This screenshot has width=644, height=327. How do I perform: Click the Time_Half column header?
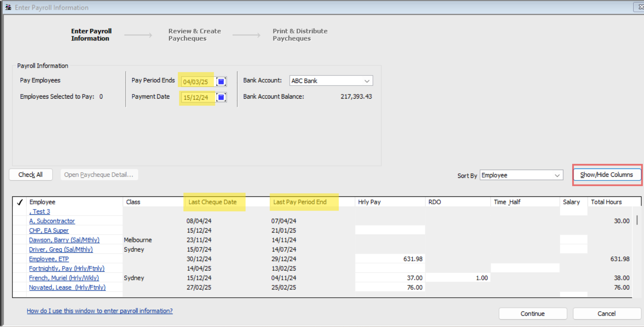pos(525,202)
